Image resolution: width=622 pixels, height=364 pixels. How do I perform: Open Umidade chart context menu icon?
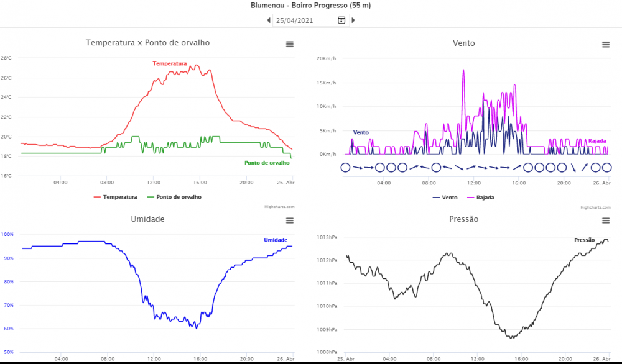click(x=290, y=221)
